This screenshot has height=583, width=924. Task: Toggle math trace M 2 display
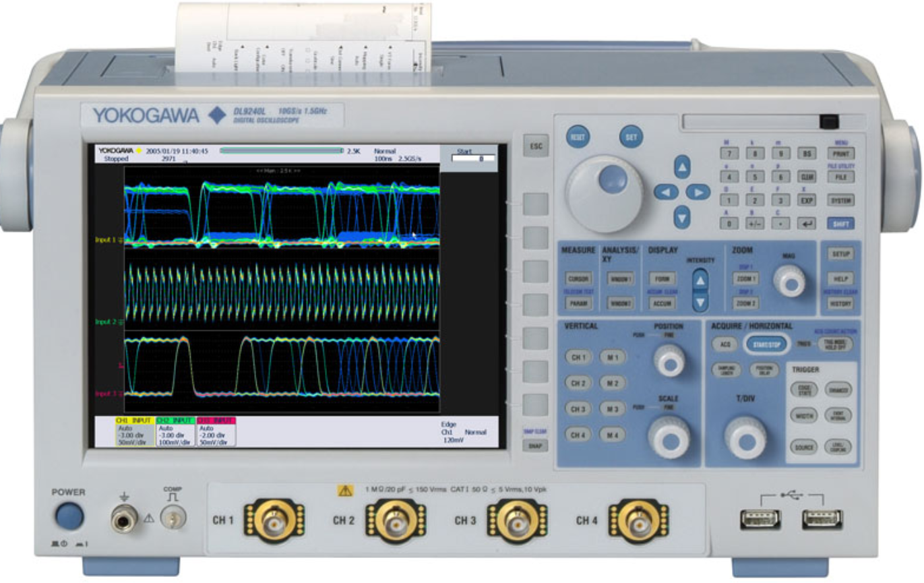point(613,383)
